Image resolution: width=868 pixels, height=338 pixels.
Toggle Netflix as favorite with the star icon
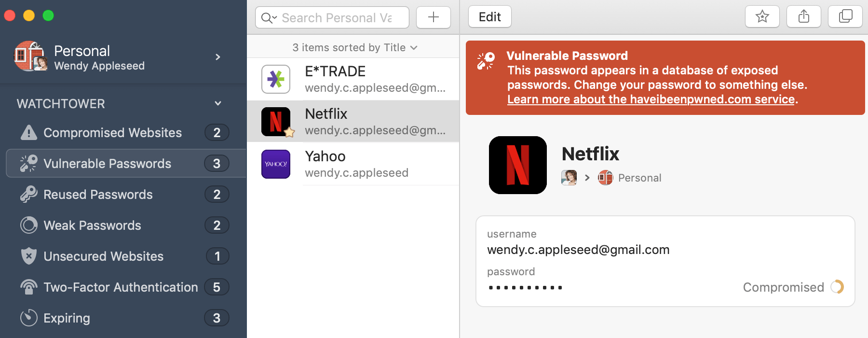[762, 16]
